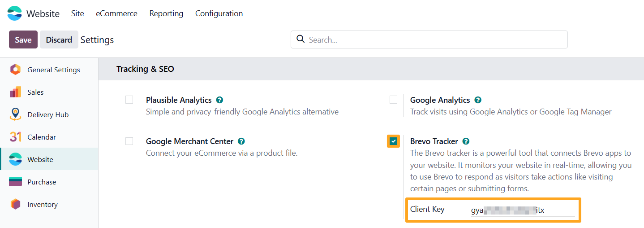
Task: Click 'Connect your eCommerce via a product file.' text
Action: coord(222,153)
